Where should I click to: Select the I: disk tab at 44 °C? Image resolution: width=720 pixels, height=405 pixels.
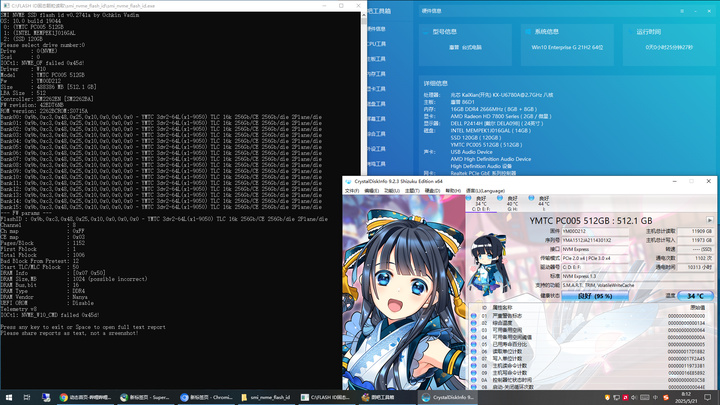tap(544, 203)
